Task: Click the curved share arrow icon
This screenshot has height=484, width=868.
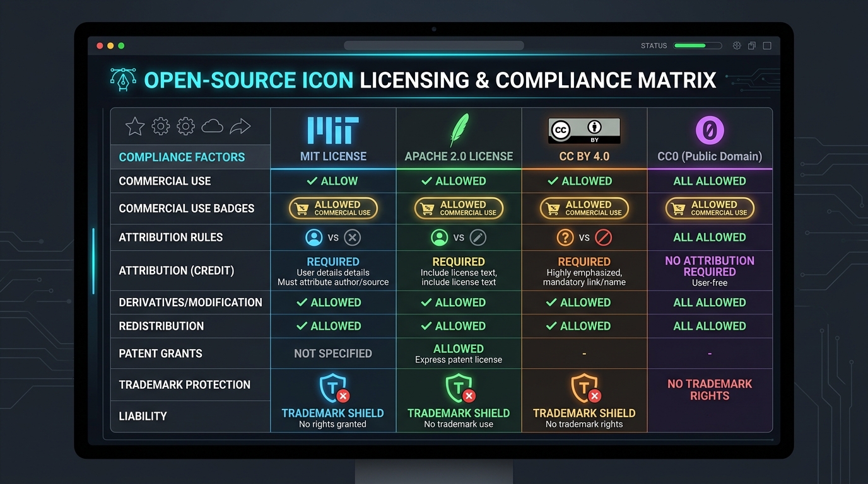Action: pos(240,127)
